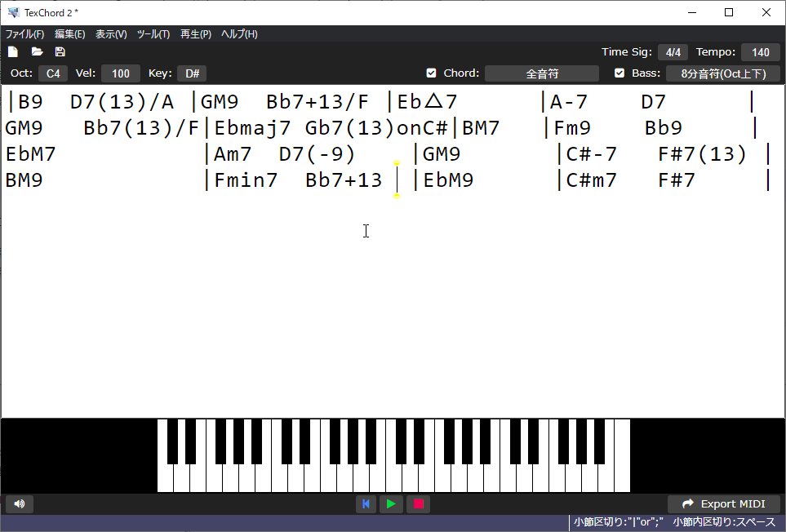Click status bar text 小節内区切り:スペース

pyautogui.click(x=724, y=522)
